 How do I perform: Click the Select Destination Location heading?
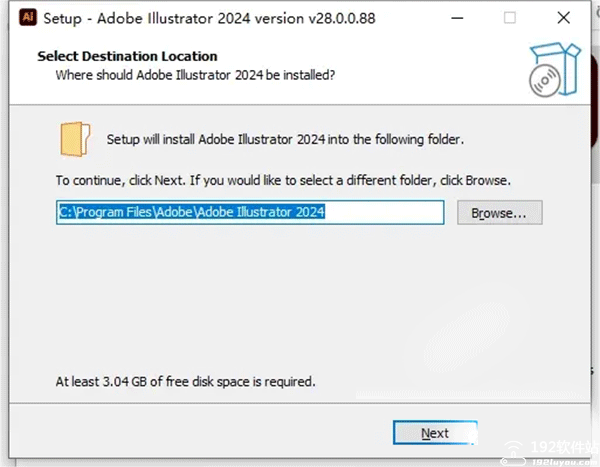pyautogui.click(x=127, y=56)
